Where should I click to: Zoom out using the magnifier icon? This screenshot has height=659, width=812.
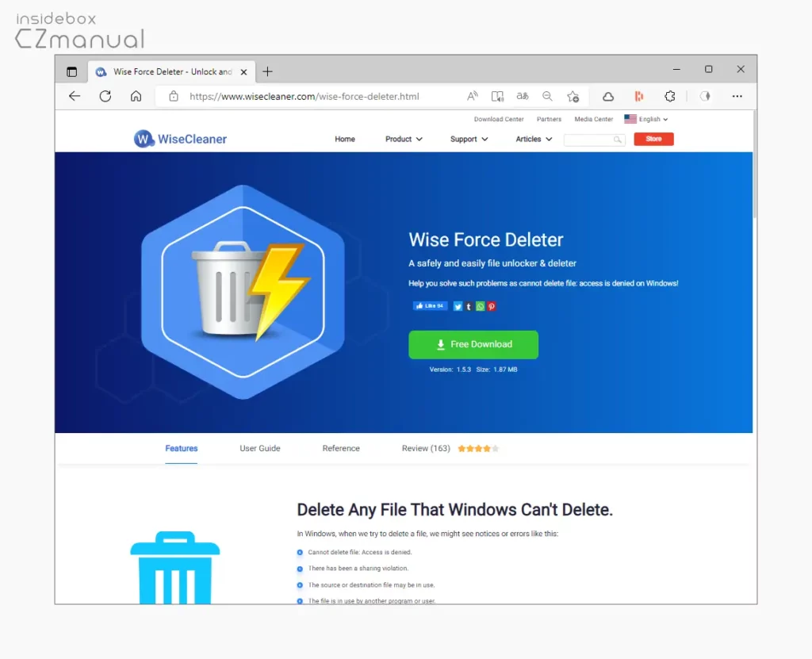(547, 96)
